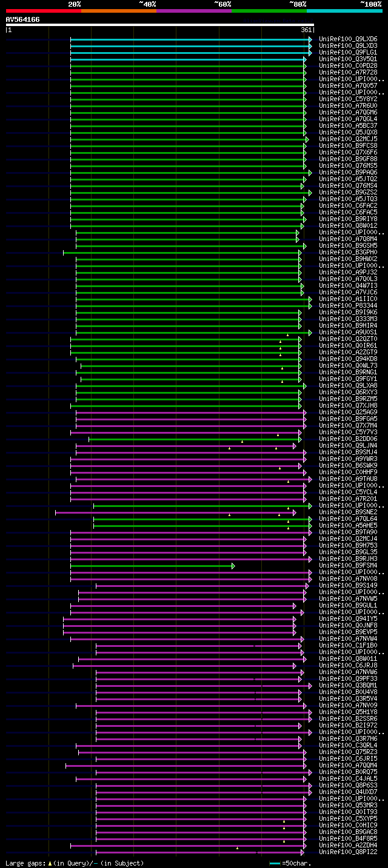Open the UniRef100_C5Y8Y2 hit label
The width and height of the screenshot is (388, 868).
coord(348,99)
